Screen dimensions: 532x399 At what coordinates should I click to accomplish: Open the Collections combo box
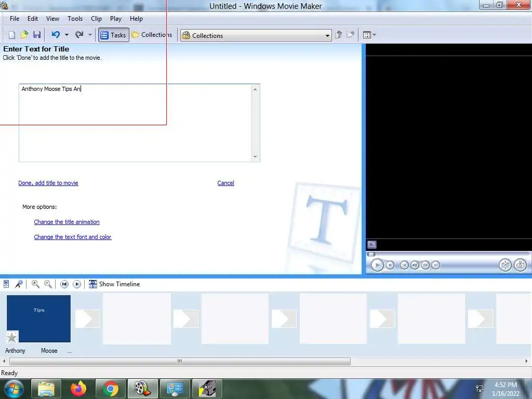(256, 35)
